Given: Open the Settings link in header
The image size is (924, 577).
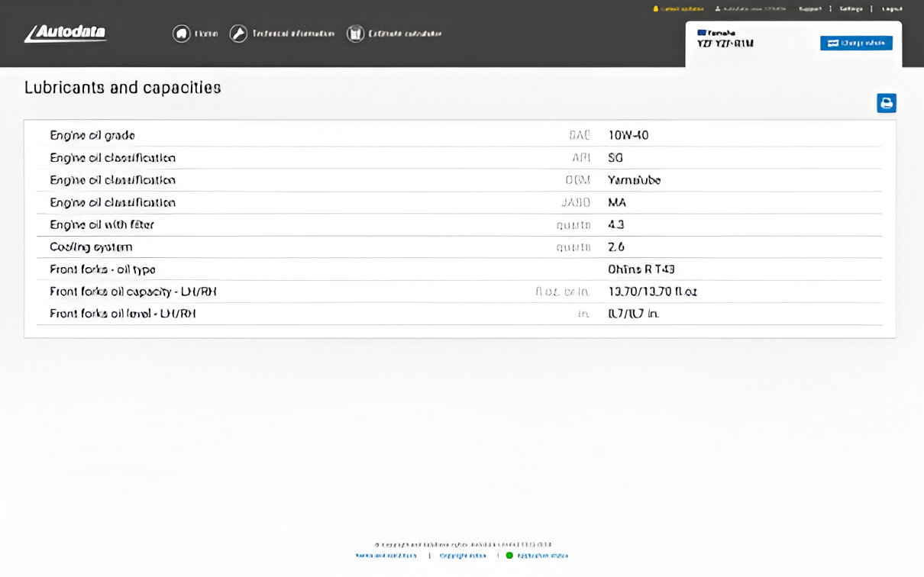Looking at the screenshot, I should pyautogui.click(x=851, y=9).
